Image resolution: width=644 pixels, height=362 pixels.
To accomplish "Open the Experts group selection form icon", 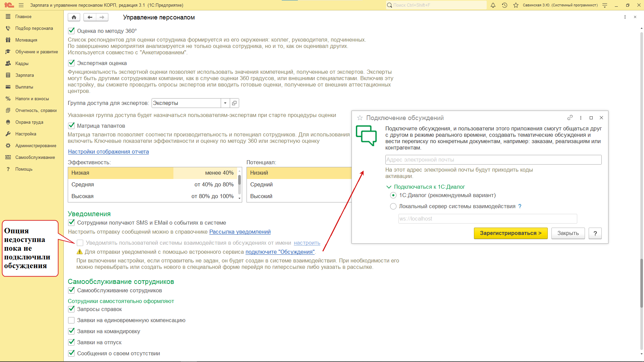I will pos(234,103).
